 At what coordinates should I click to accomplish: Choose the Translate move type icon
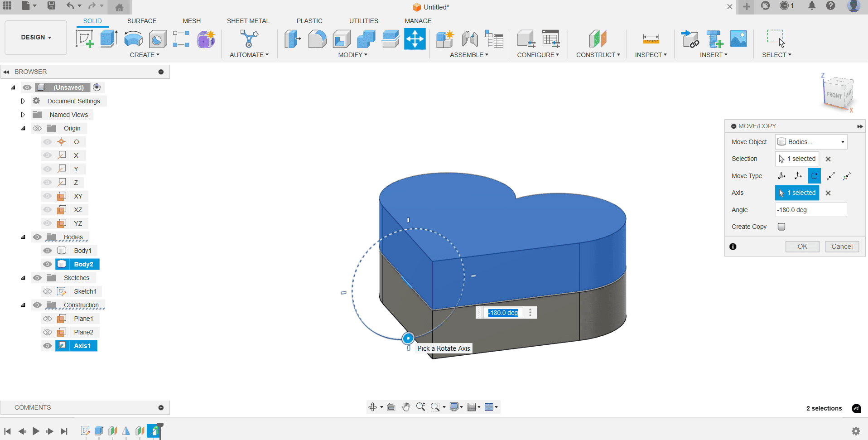tap(798, 176)
